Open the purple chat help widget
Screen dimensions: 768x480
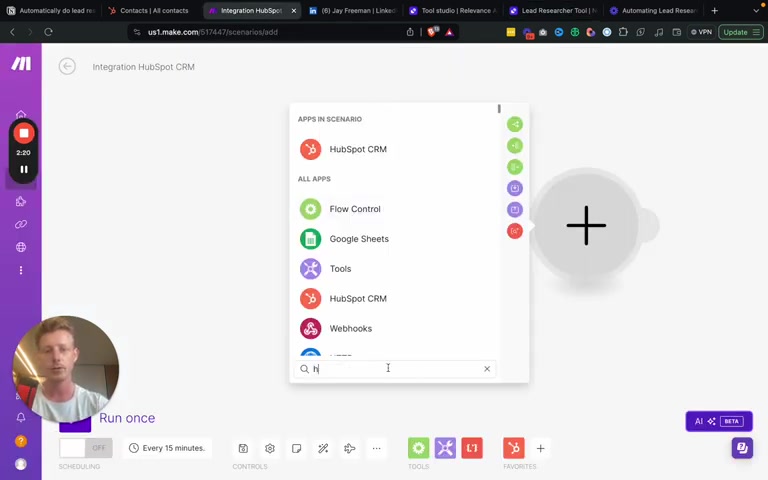point(742,448)
